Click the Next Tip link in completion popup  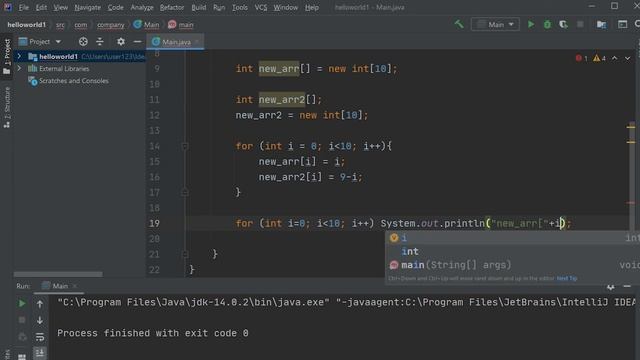pos(567,278)
